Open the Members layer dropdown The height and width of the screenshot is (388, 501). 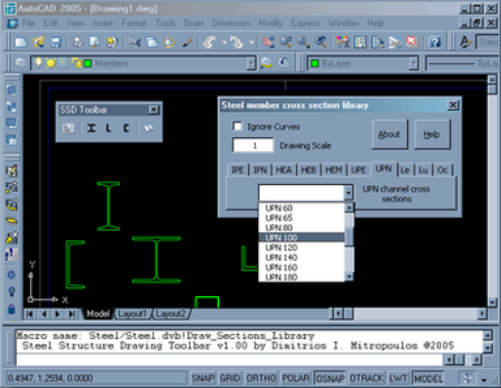pyautogui.click(x=250, y=63)
